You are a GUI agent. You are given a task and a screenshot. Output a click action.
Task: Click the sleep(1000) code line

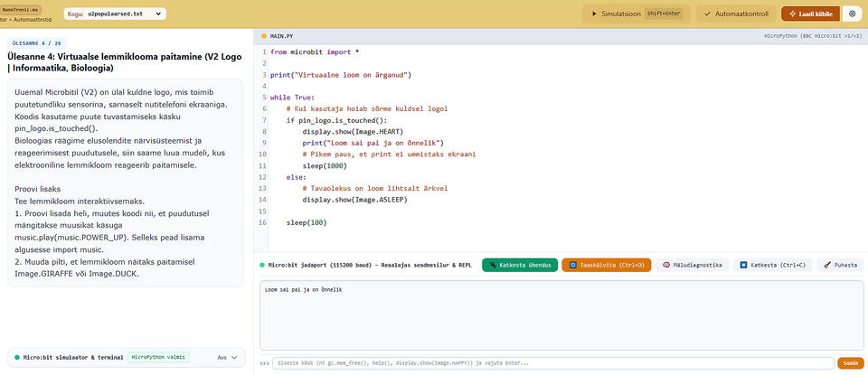click(x=325, y=166)
